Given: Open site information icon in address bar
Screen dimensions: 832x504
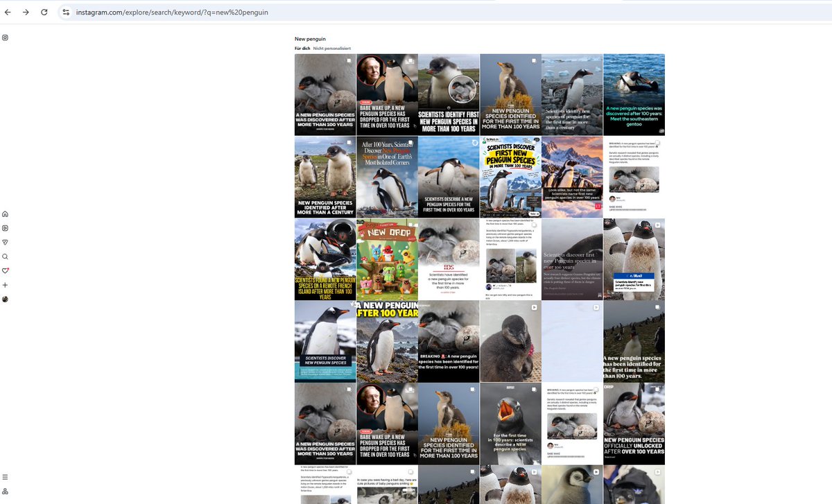Looking at the screenshot, I should [66, 12].
